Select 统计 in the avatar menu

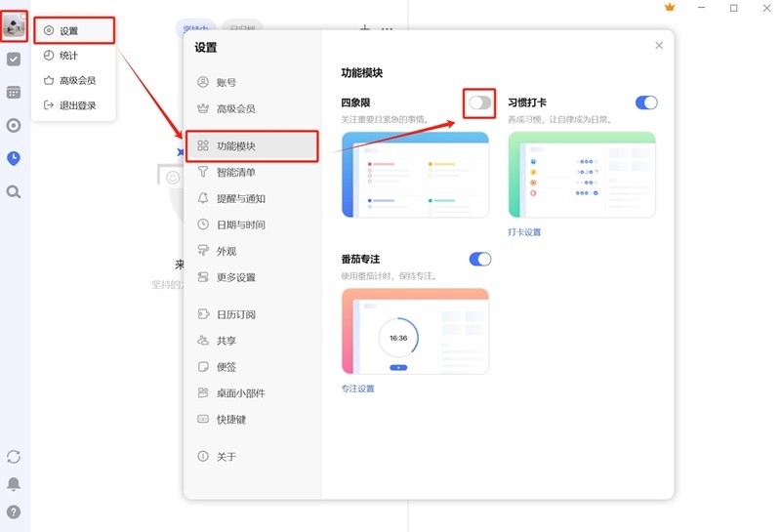tap(74, 56)
